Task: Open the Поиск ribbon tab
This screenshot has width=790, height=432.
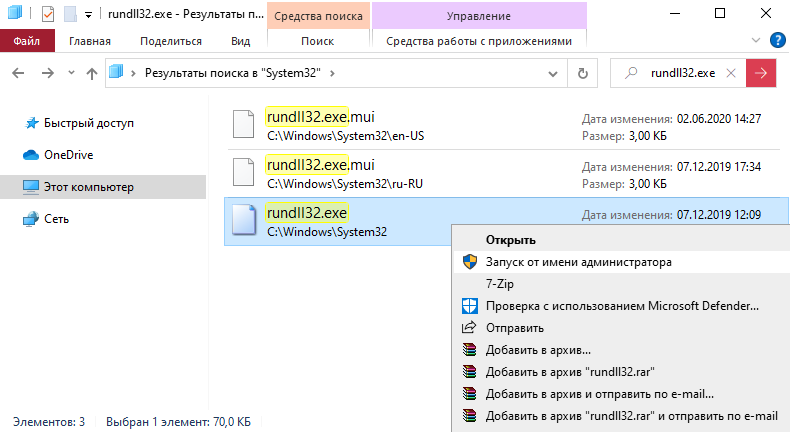Action: pyautogui.click(x=317, y=41)
